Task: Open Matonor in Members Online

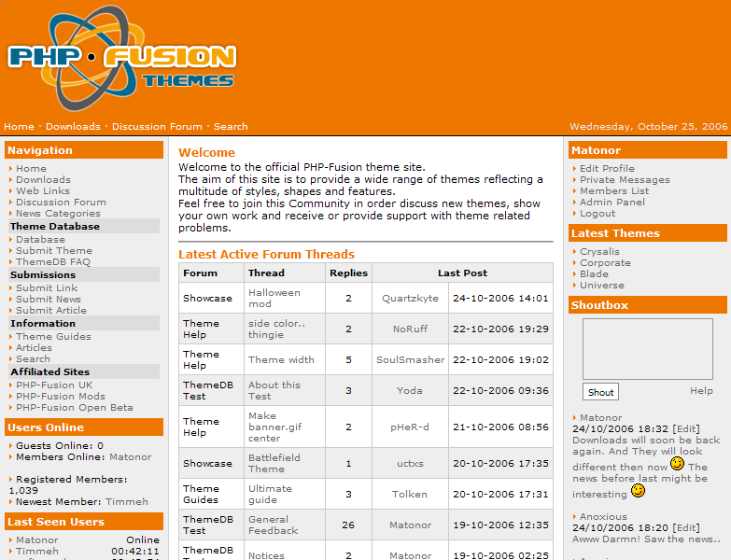Action: (131, 457)
